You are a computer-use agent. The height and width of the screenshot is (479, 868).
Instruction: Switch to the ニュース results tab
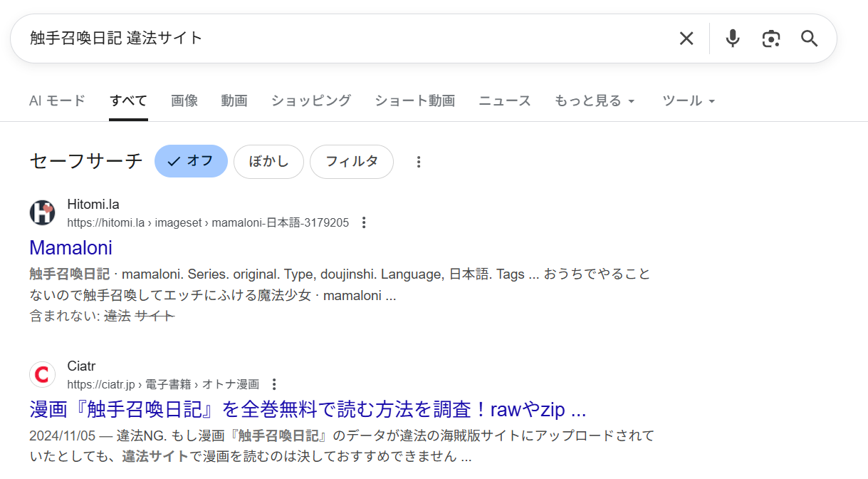click(x=504, y=101)
